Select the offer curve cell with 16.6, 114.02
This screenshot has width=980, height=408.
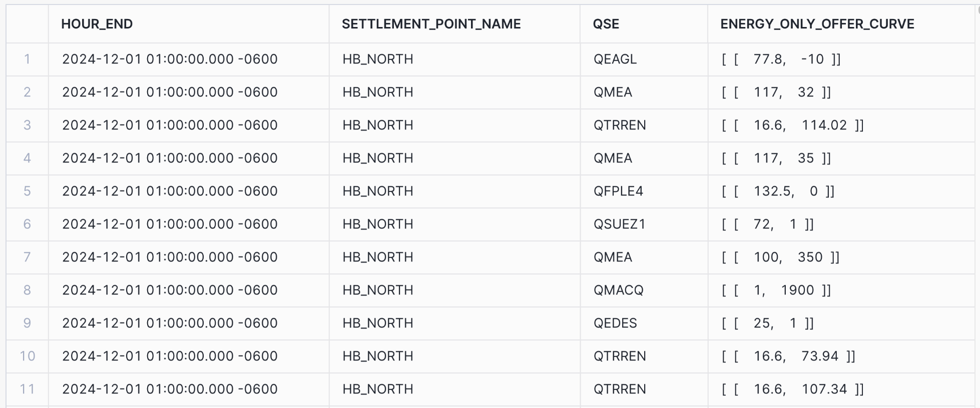tap(792, 125)
